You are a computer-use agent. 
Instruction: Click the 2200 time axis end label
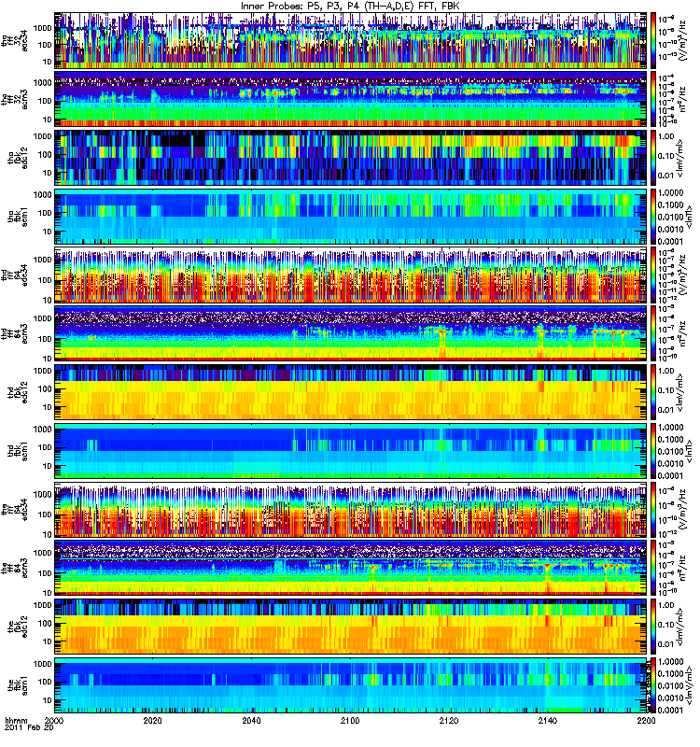tap(646, 720)
